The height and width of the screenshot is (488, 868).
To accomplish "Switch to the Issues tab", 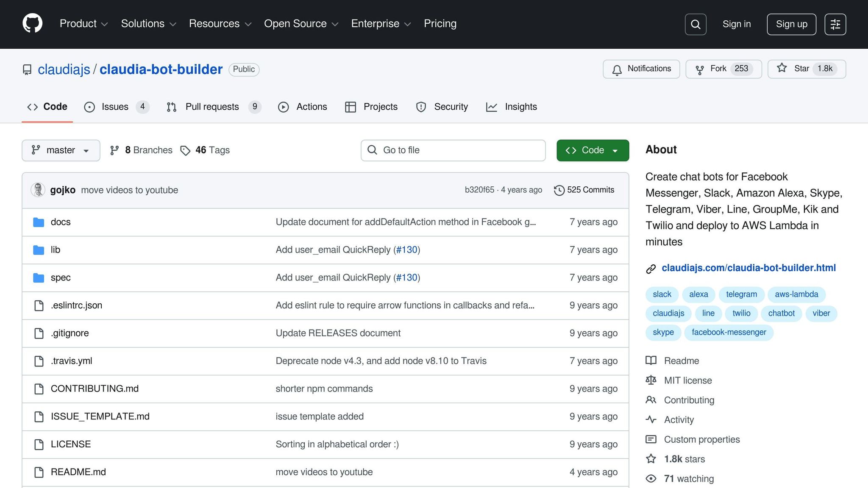I will [x=117, y=107].
